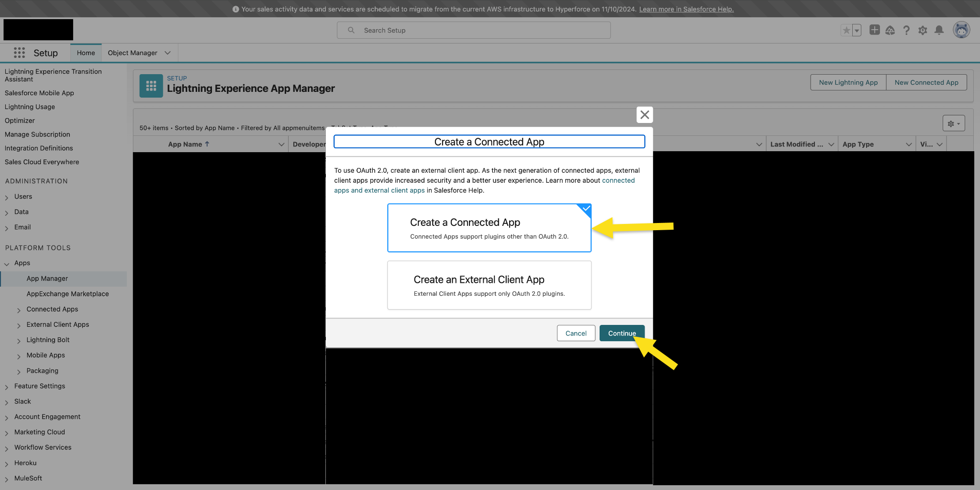Screen dimensions: 980x490
Task: Select the Create a Connected App option
Action: tap(489, 228)
